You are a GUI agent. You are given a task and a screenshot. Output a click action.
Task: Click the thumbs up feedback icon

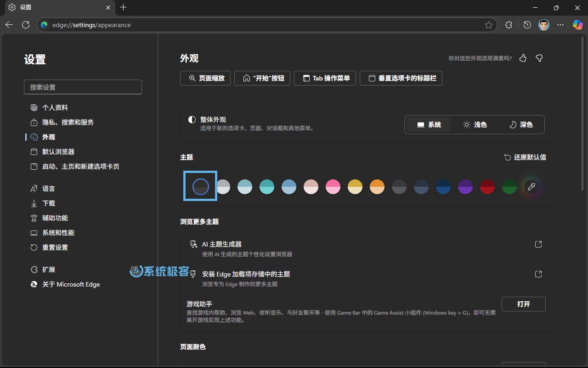pyautogui.click(x=523, y=58)
